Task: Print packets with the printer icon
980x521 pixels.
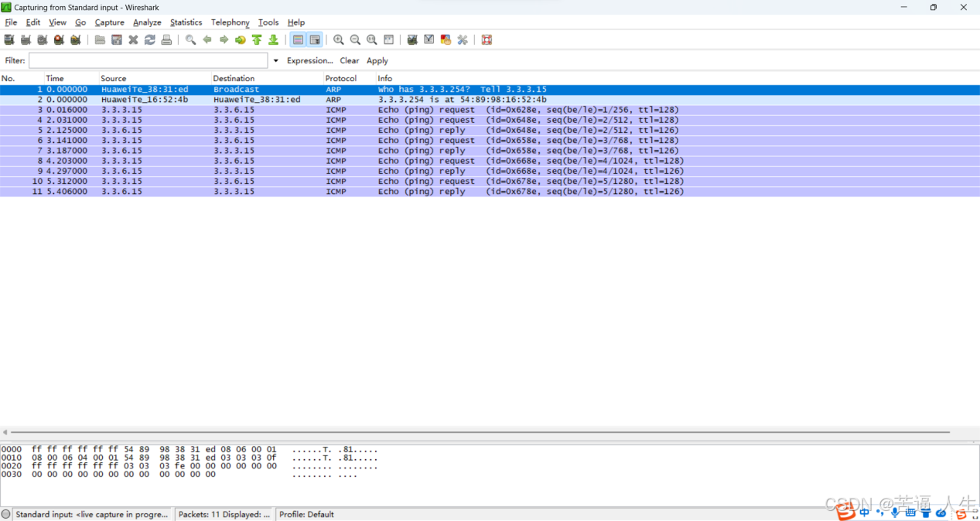Action: point(166,39)
